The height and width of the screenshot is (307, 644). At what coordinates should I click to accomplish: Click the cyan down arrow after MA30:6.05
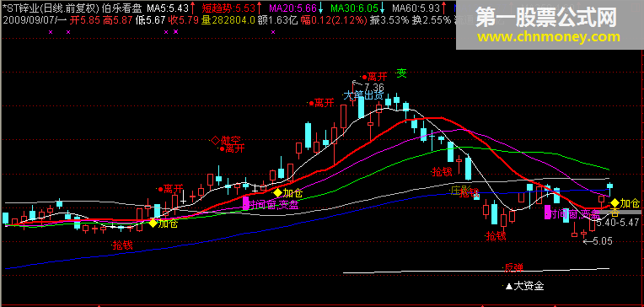tap(383, 8)
